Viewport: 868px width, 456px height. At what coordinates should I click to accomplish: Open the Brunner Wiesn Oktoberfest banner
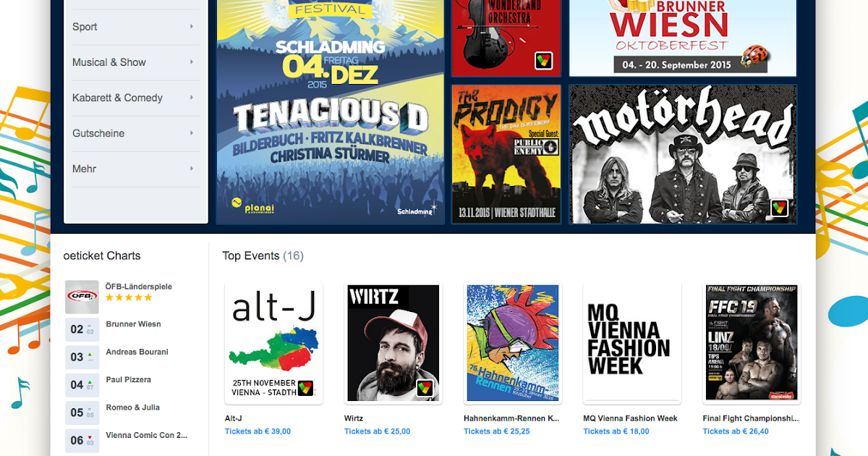pyautogui.click(x=683, y=38)
